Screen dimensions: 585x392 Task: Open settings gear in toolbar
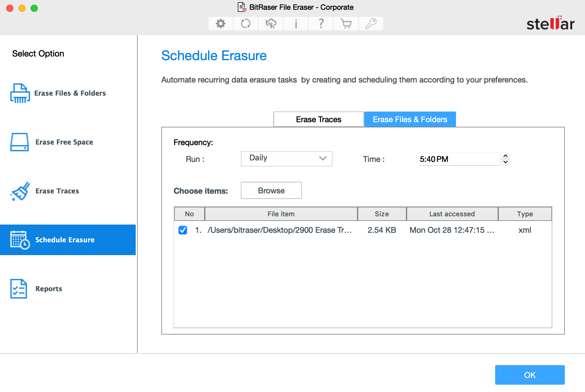point(221,24)
